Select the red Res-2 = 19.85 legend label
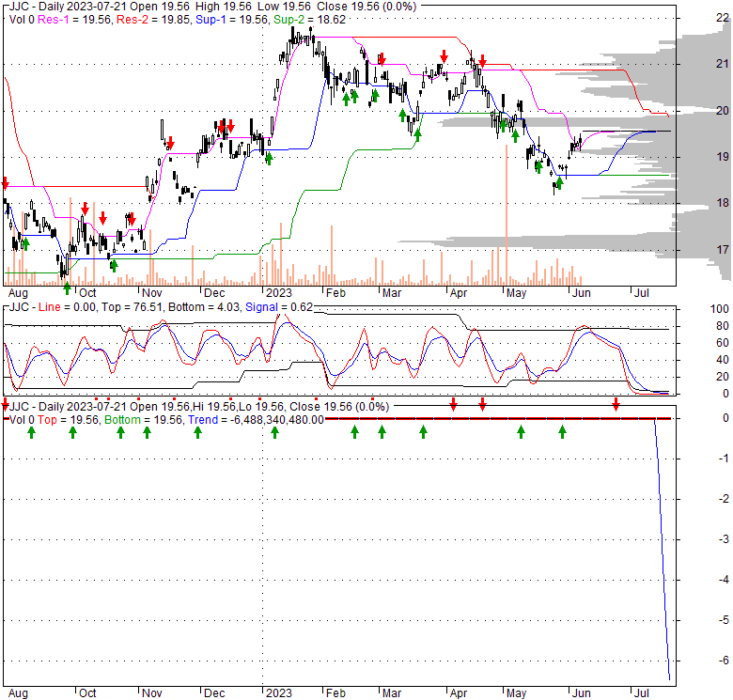Image resolution: width=733 pixels, height=700 pixels. (154, 20)
